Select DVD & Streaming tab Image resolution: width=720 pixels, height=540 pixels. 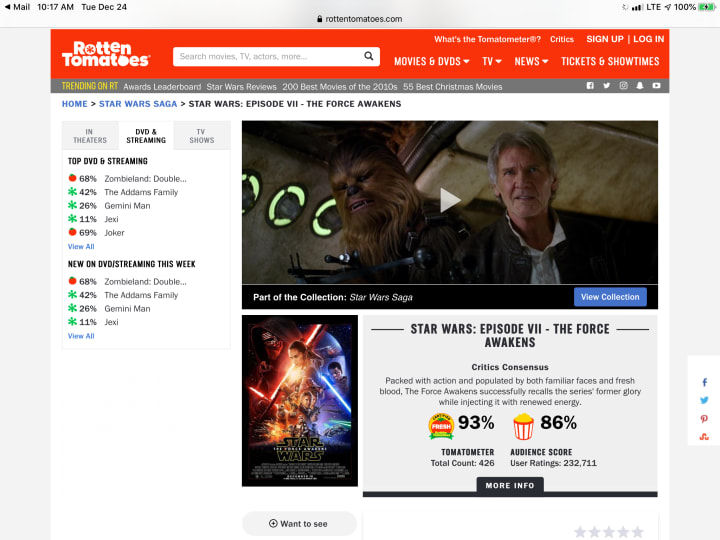coord(146,136)
